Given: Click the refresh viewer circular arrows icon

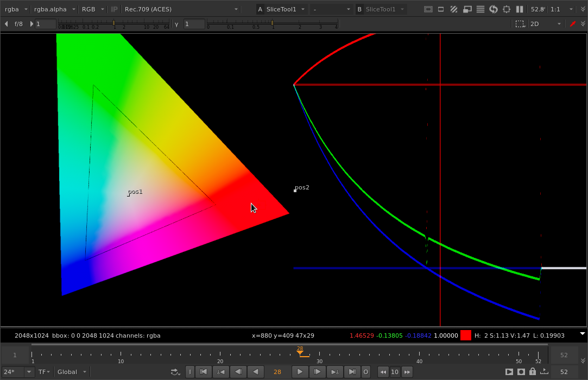Looking at the screenshot, I should pyautogui.click(x=494, y=9).
